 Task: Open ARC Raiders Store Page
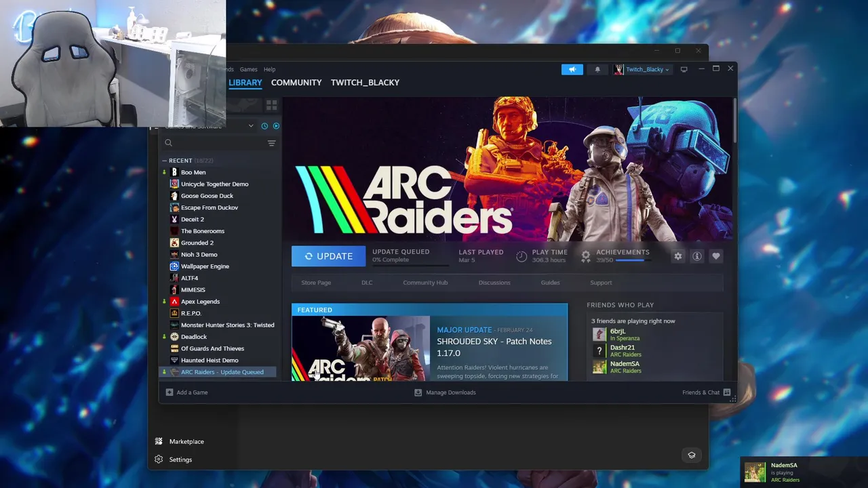[316, 283]
